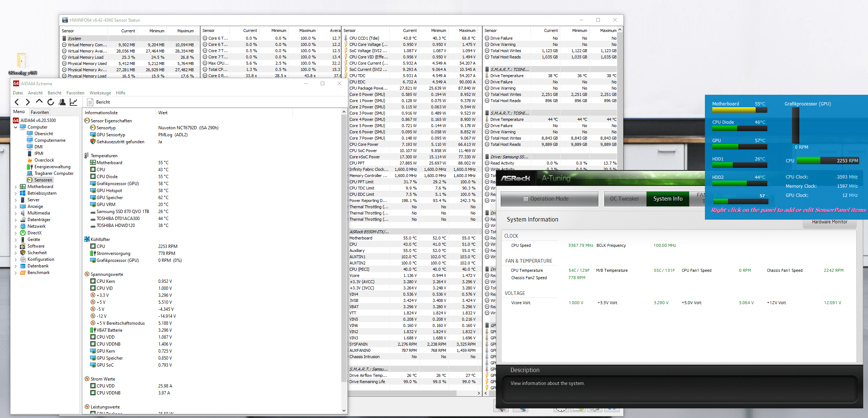Expand the Betriebssystem tree node

click(16, 193)
